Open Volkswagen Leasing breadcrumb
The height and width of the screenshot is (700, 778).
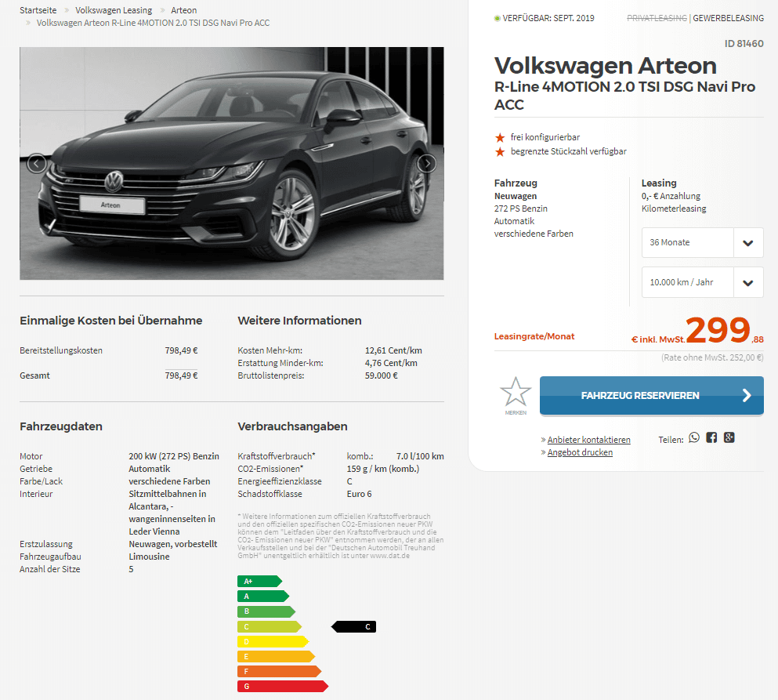(x=114, y=10)
